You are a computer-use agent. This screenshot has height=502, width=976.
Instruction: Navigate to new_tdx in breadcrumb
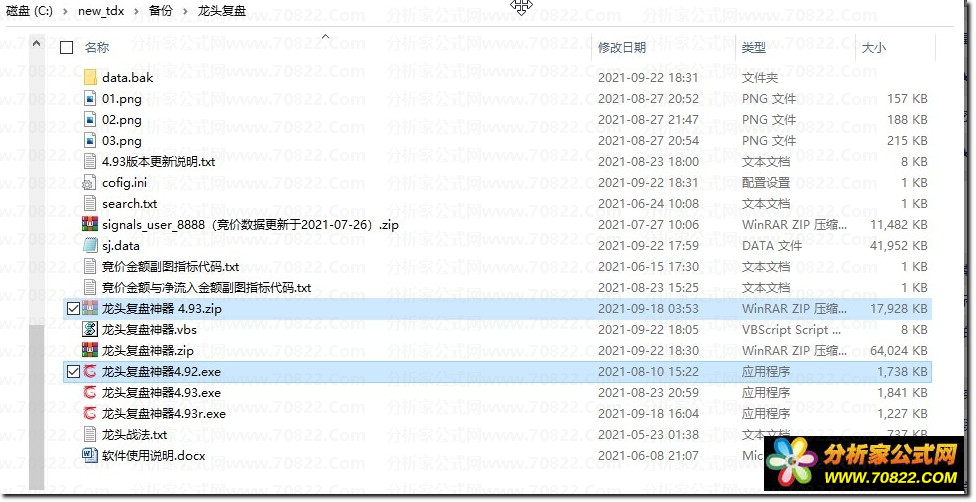[x=101, y=11]
